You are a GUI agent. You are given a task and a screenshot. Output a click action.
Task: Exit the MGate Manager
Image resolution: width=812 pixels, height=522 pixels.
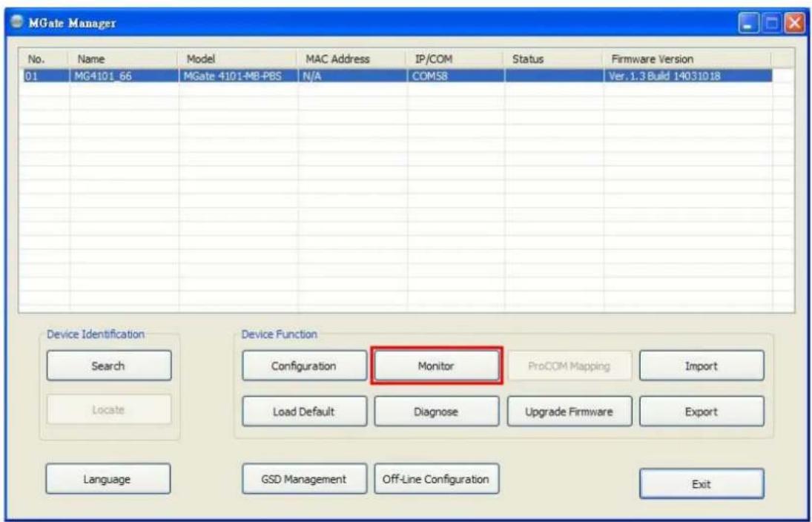702,483
